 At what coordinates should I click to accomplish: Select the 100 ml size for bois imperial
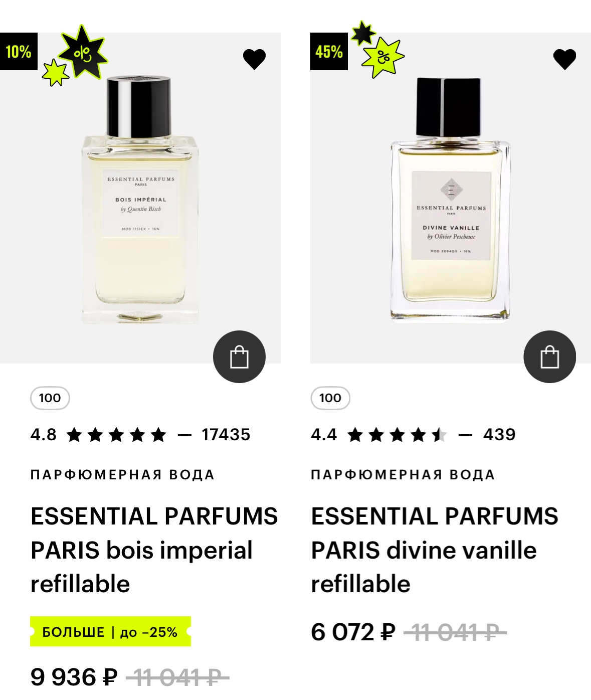[50, 398]
